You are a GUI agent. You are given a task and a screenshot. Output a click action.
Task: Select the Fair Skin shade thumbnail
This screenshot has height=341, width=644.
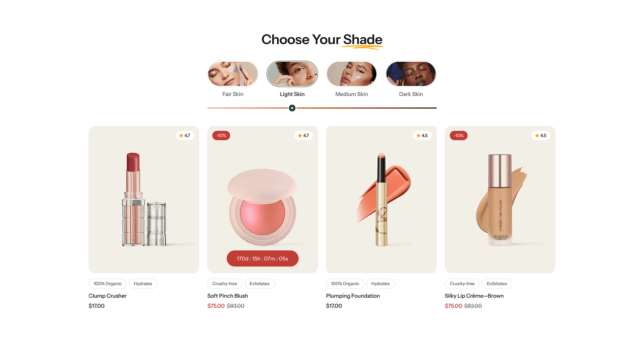click(233, 74)
